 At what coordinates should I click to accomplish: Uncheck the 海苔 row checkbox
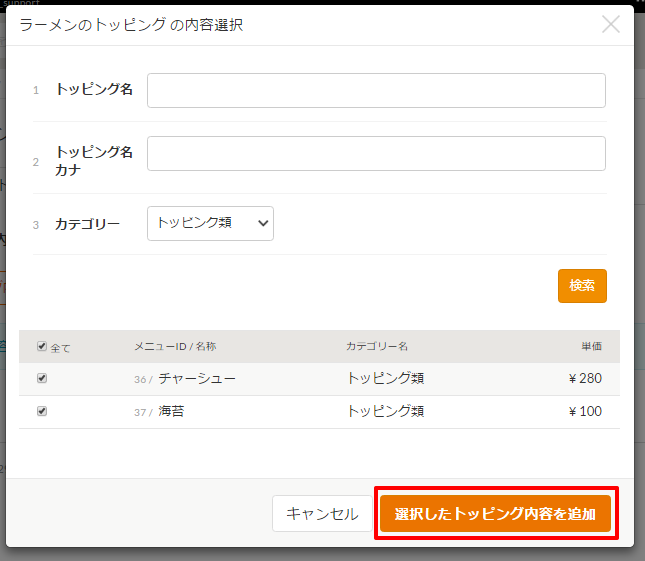pos(42,411)
